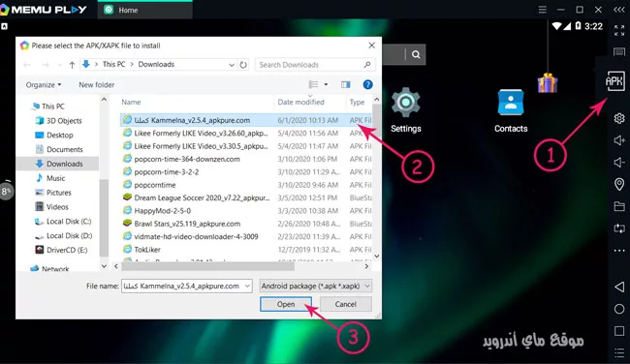Tap the Android recent apps square button
The height and width of the screenshot is (364, 630).
pyautogui.click(x=619, y=331)
